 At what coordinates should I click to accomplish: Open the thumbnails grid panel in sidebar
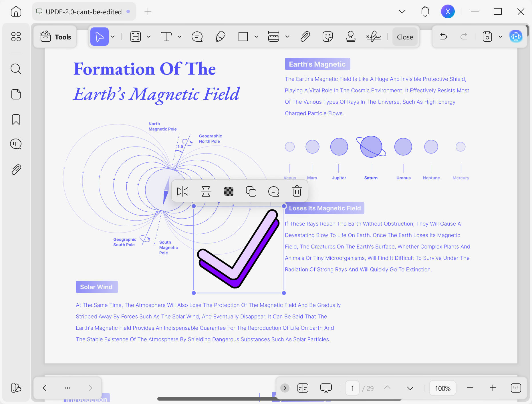tap(16, 37)
